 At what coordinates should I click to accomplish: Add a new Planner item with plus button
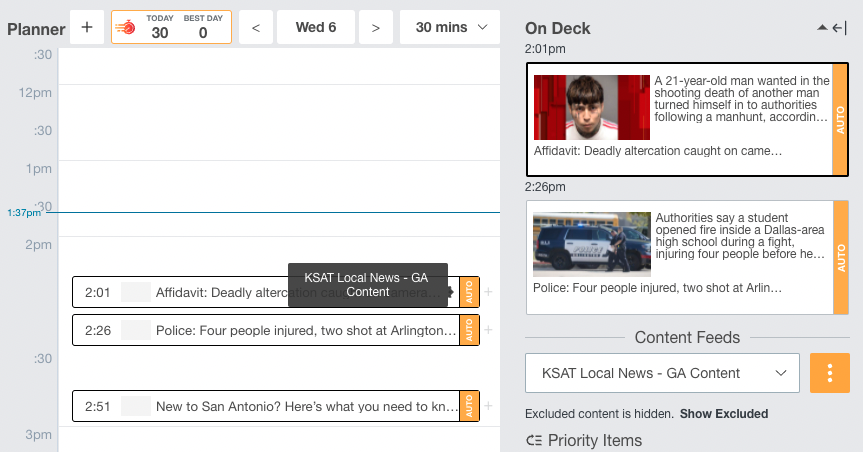point(87,27)
